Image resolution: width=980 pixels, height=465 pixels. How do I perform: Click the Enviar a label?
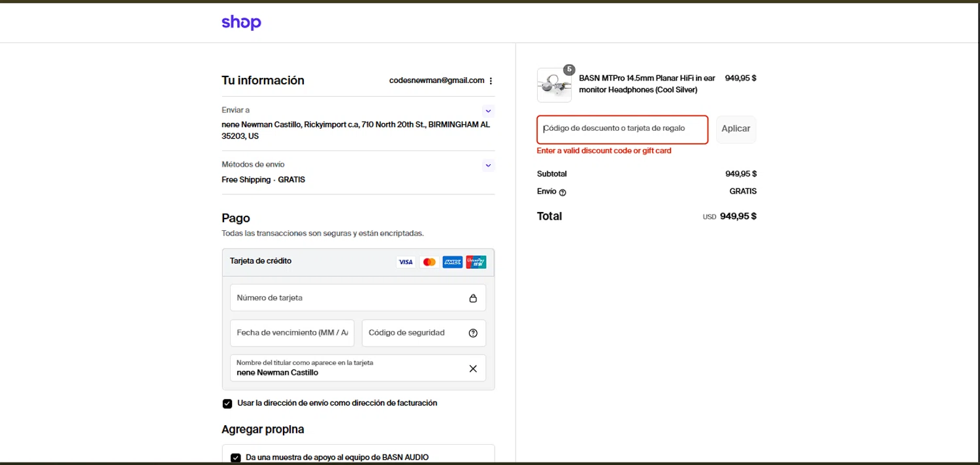[235, 111]
